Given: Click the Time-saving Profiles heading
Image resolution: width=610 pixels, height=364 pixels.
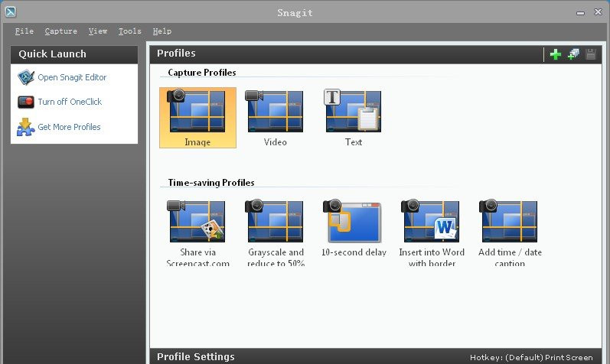Looking at the screenshot, I should point(211,183).
